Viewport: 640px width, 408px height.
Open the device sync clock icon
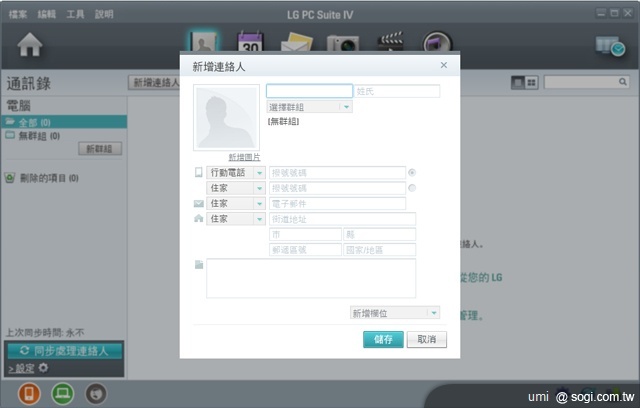click(x=610, y=46)
